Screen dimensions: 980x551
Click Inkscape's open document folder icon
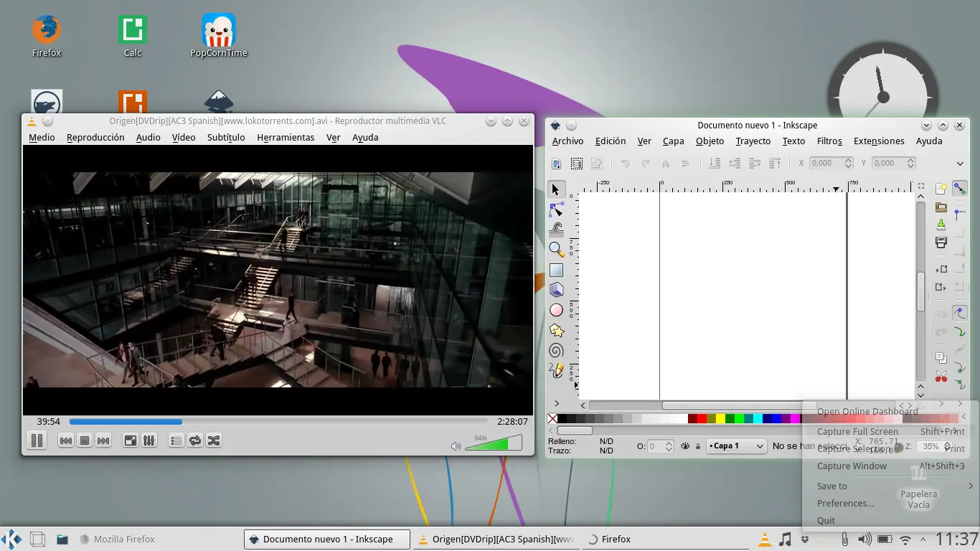point(941,207)
